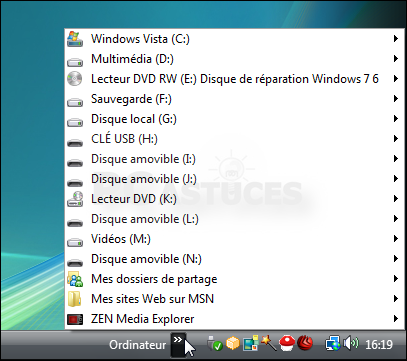
Task: Expand the Disque amovible (N:) submenu arrow
Action: 396,259
